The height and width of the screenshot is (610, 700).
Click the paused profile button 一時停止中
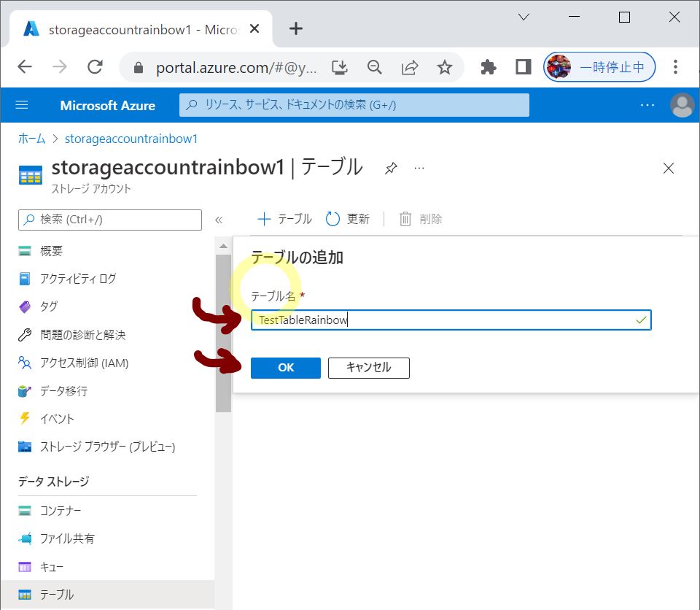pyautogui.click(x=599, y=67)
